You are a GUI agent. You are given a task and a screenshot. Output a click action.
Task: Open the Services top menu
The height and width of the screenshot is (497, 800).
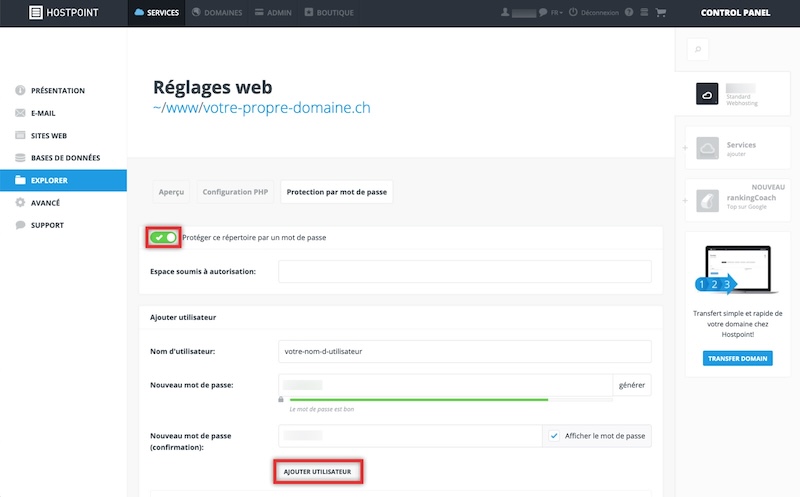157,12
